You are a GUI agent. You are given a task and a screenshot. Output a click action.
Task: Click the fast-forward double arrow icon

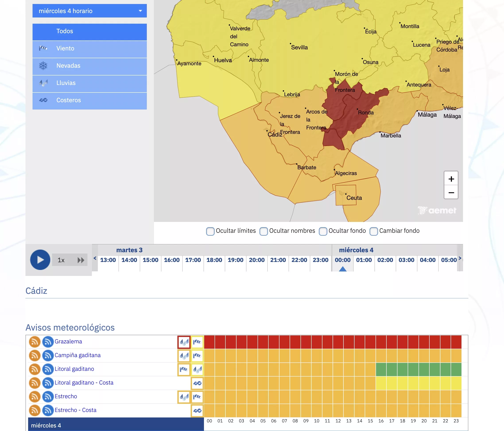point(81,260)
